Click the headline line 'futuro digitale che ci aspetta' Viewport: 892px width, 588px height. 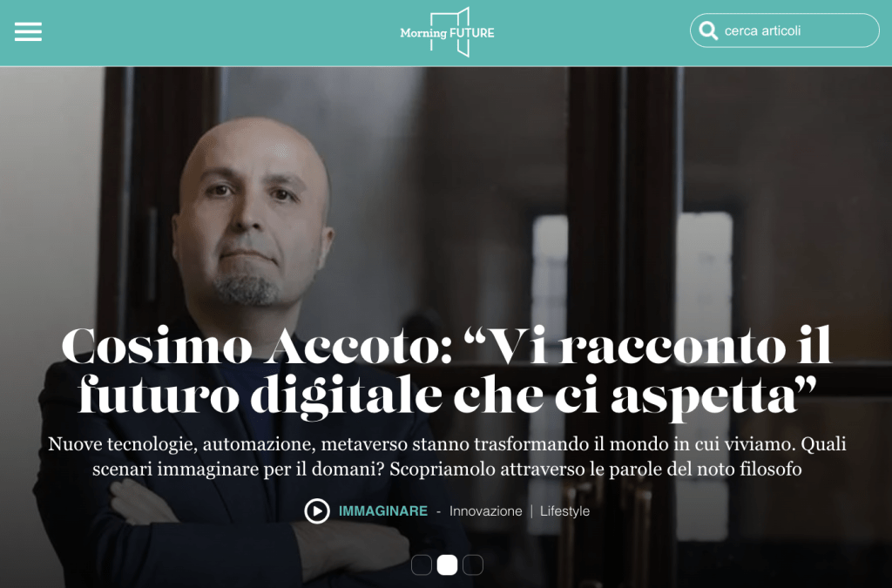tap(447, 395)
